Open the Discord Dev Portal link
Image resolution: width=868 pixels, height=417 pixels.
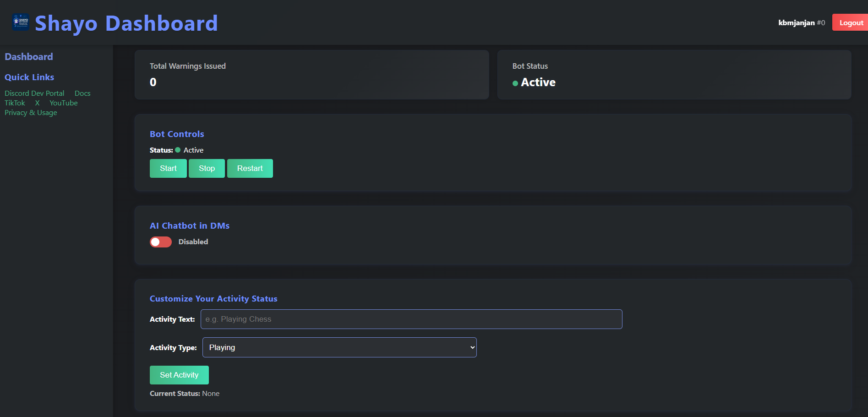point(34,93)
